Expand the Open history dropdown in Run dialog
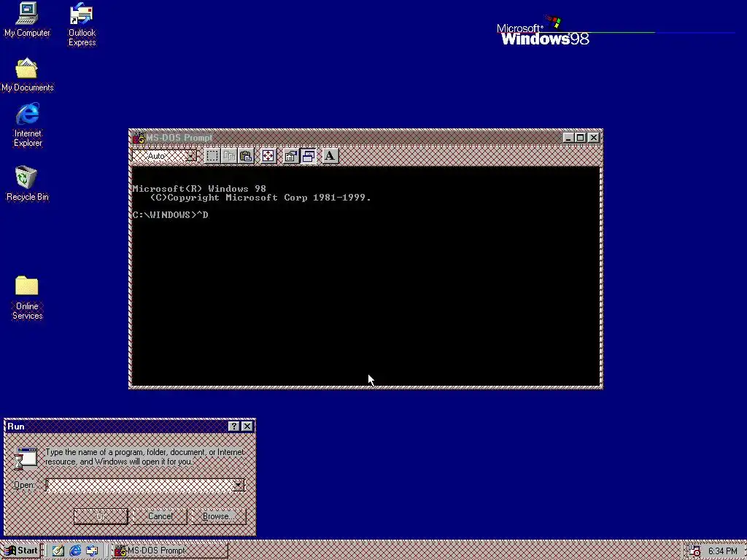This screenshot has height=560, width=747. point(239,485)
